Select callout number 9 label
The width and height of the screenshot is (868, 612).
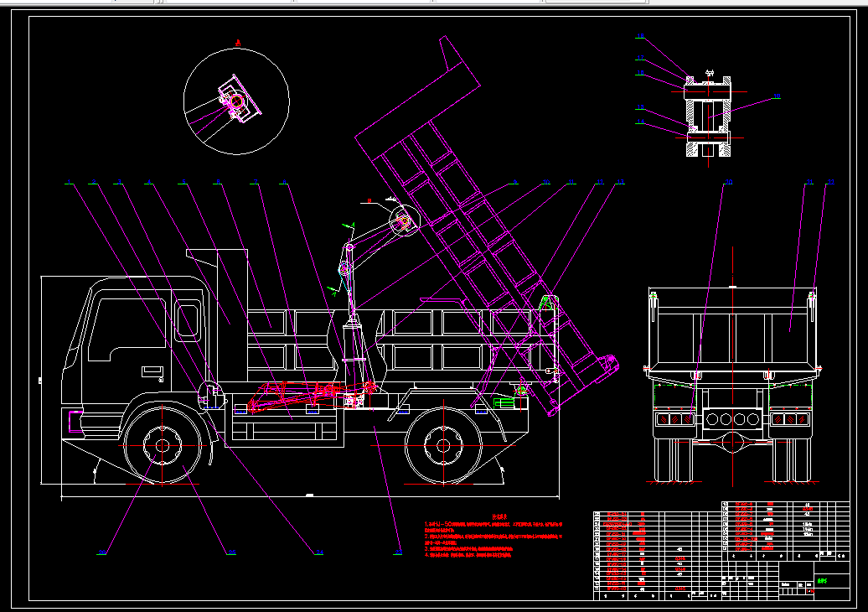coord(514,181)
